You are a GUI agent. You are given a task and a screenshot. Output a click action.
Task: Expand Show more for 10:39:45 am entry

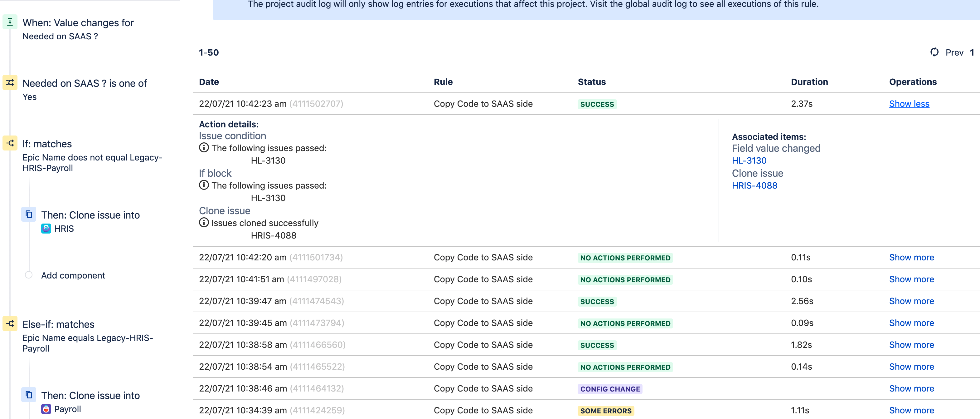[911, 323]
